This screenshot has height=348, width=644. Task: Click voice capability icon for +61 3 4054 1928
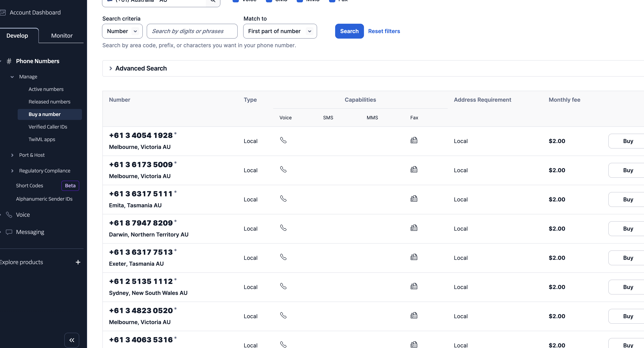[283, 140]
